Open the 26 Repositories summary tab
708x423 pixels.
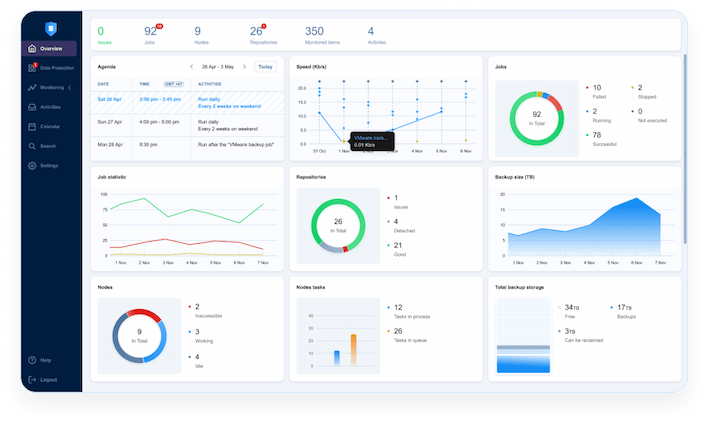tap(263, 35)
